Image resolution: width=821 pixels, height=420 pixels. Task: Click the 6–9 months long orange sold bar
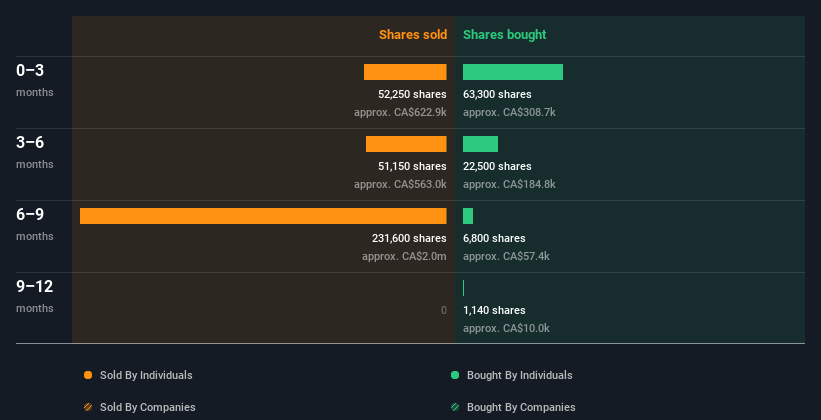(263, 216)
